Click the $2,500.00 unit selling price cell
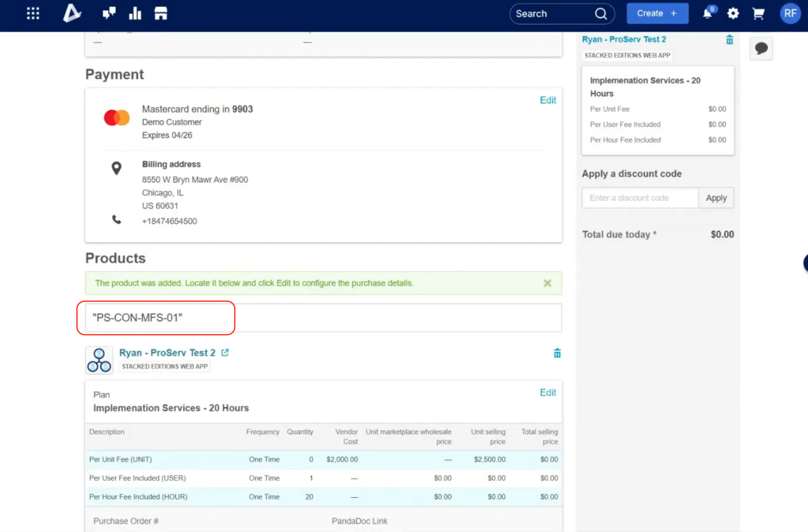The height and width of the screenshot is (532, 808). tap(490, 459)
